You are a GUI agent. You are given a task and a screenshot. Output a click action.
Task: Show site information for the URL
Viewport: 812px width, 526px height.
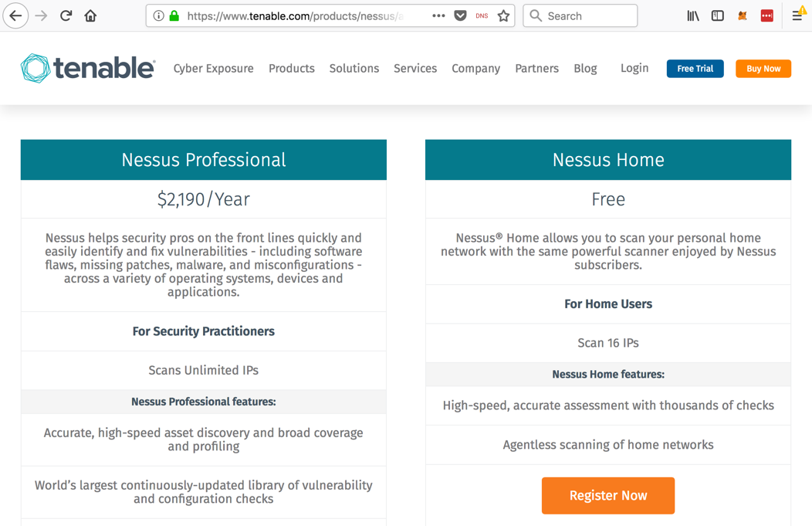pos(158,15)
